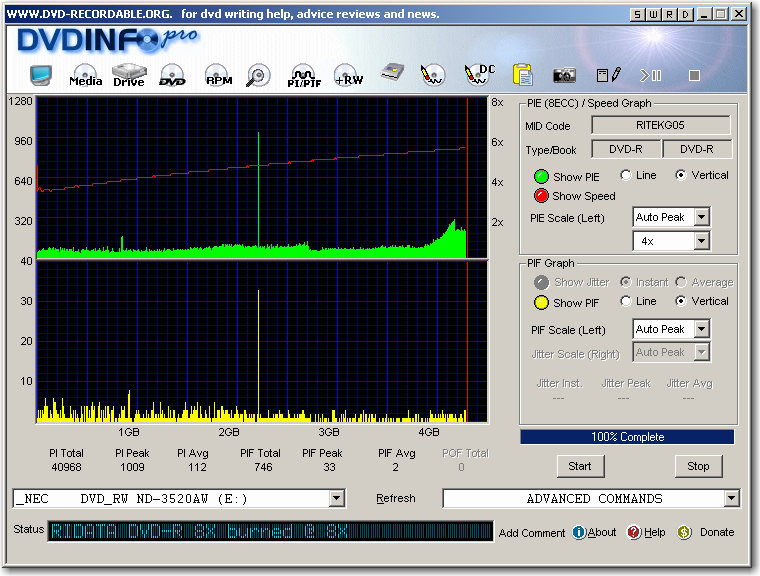Click the computer monitor toolbar icon
This screenshot has height=576, width=760.
click(x=41, y=75)
